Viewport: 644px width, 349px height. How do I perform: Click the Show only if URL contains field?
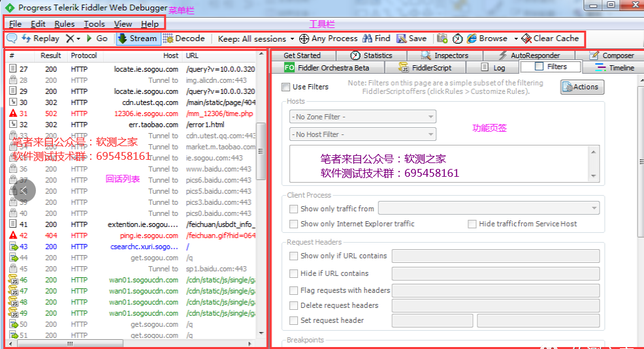pyautogui.click(x=495, y=256)
